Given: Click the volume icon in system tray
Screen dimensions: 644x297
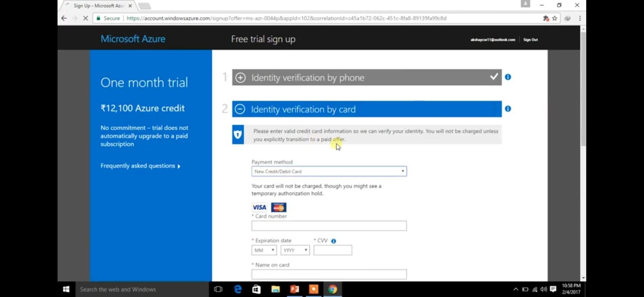Looking at the screenshot, I should coord(544,289).
